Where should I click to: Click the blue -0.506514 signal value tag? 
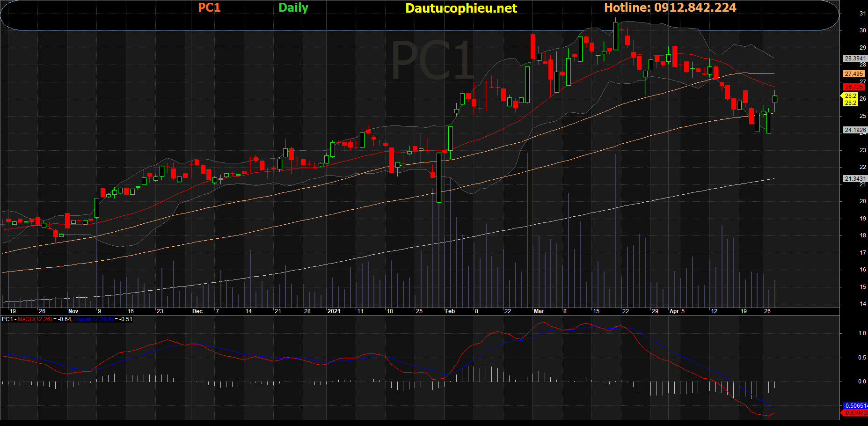tap(855, 405)
